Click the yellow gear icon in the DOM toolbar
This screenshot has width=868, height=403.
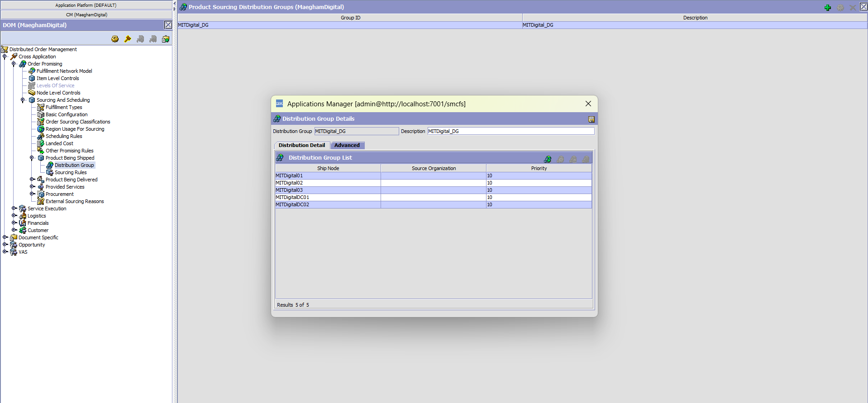pos(115,39)
